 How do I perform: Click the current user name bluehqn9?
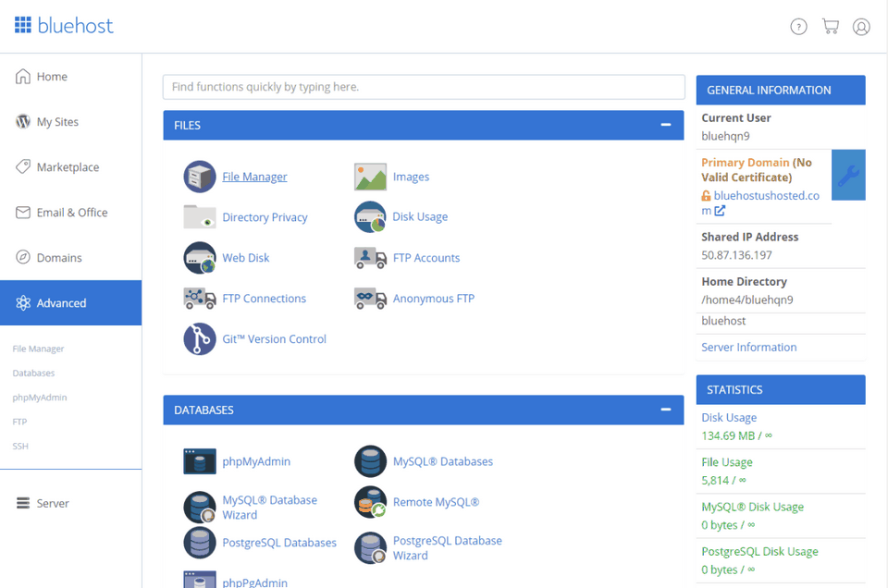725,137
